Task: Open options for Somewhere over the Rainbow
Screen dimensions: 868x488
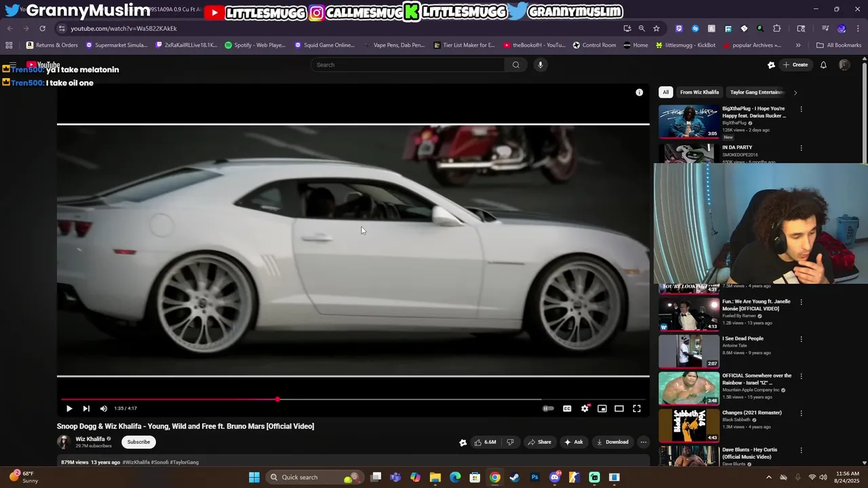Action: pyautogui.click(x=801, y=376)
